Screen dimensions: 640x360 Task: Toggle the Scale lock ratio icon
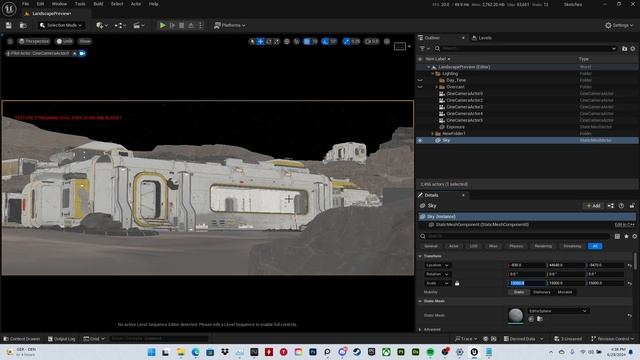[x=457, y=283]
